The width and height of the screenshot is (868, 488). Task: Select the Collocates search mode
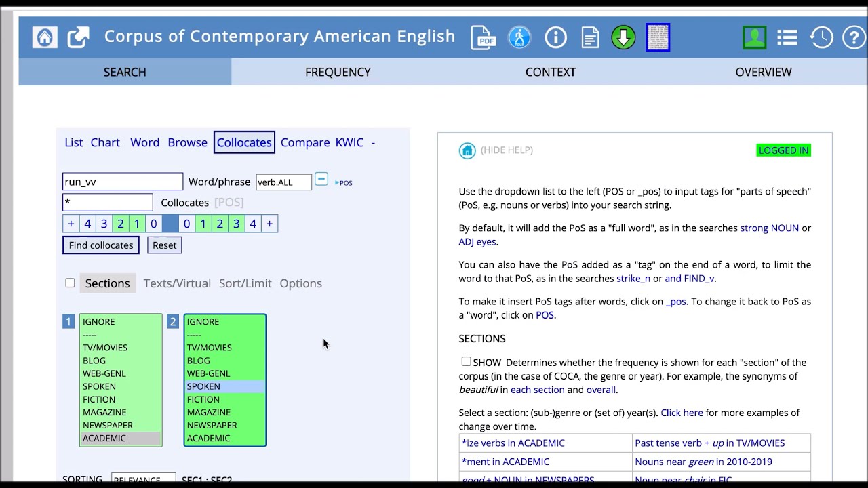[244, 142]
